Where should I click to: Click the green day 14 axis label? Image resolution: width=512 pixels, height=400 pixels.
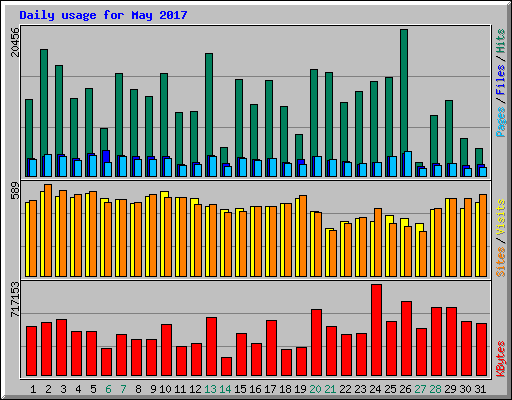pos(225,389)
